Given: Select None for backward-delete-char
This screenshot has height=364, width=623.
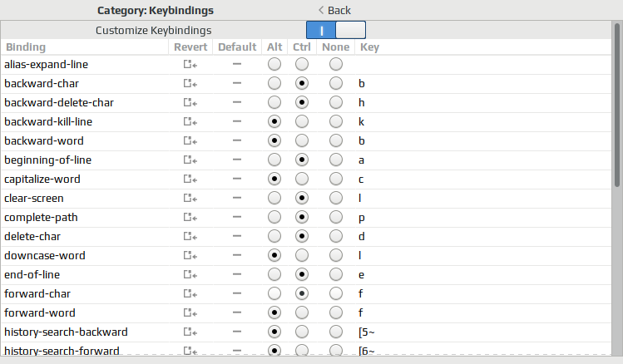Looking at the screenshot, I should tap(336, 102).
